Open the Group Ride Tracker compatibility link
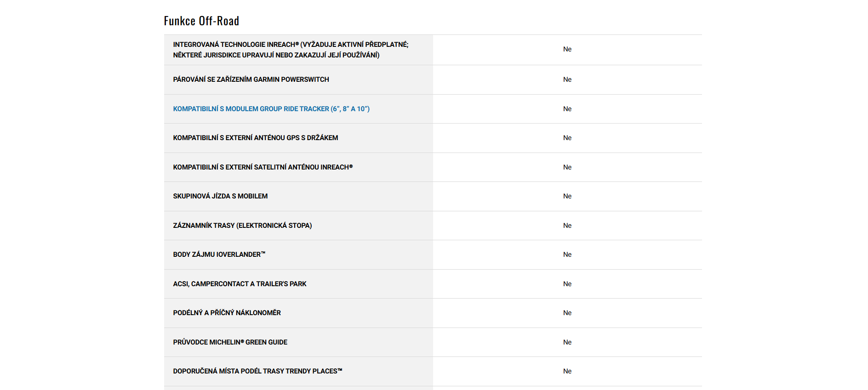This screenshot has width=868, height=390. pos(271,109)
